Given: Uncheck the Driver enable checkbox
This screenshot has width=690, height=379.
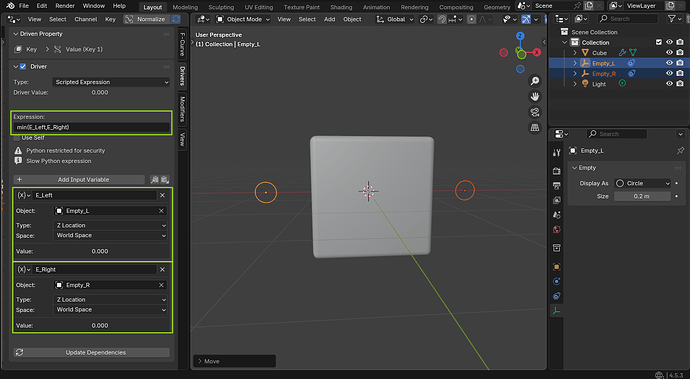Looking at the screenshot, I should click(x=23, y=66).
